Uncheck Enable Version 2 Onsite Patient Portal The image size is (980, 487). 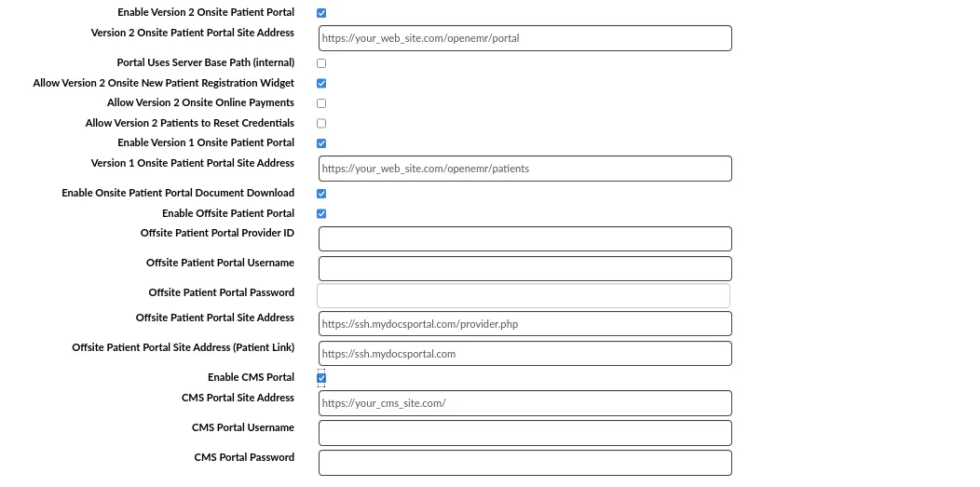click(321, 13)
